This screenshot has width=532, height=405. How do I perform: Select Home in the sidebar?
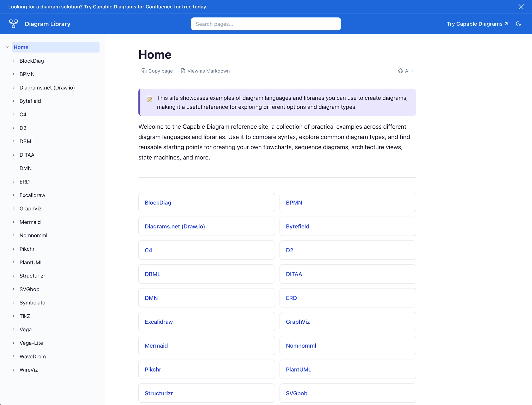56,47
